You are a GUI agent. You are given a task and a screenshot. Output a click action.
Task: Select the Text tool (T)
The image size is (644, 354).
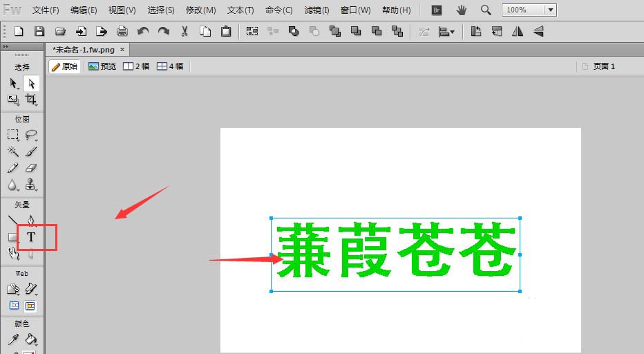(31, 237)
